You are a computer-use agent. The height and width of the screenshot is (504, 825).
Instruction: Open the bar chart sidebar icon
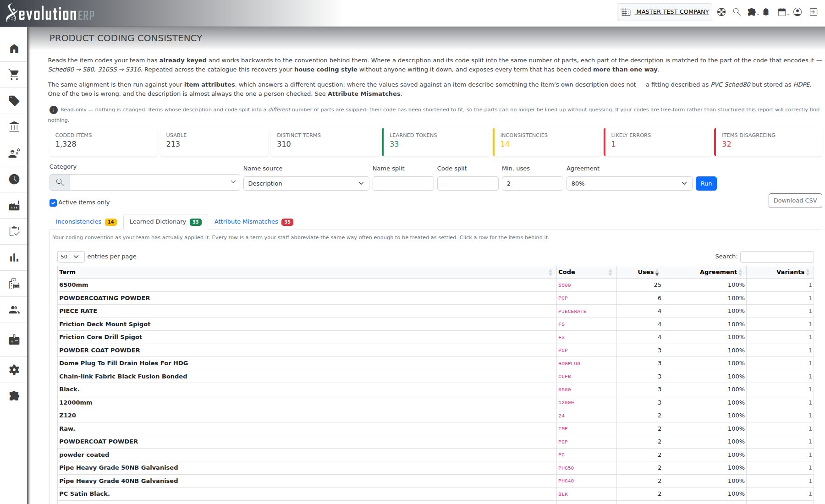pos(14,258)
